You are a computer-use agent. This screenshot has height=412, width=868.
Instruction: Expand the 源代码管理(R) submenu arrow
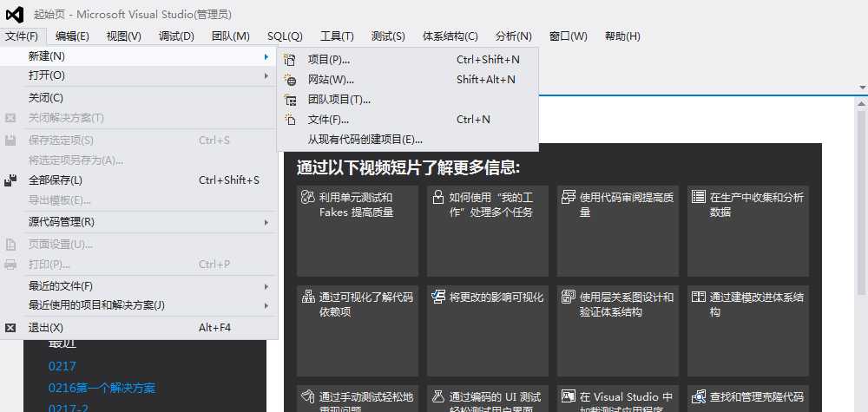click(266, 222)
